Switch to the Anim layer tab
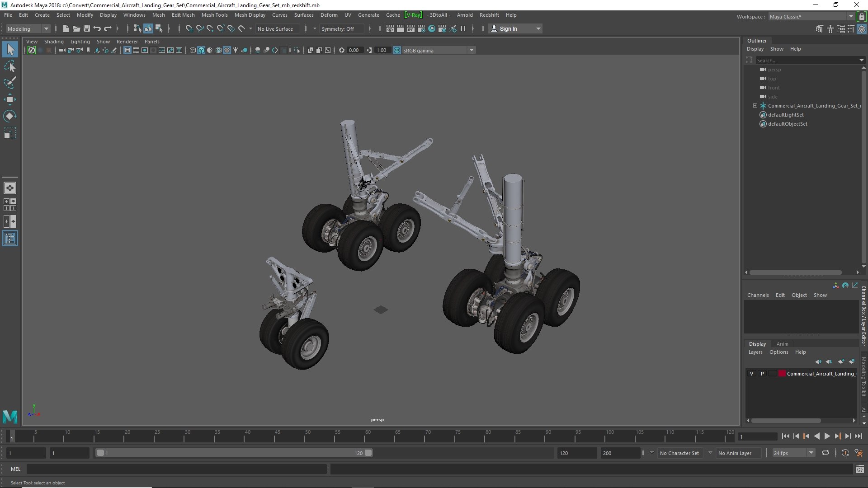The image size is (868, 488). 782,344
